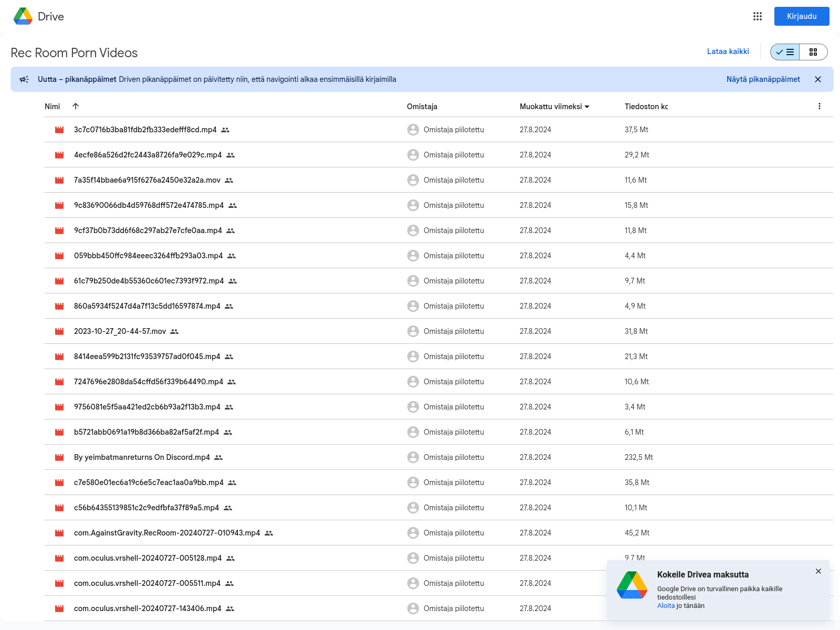Click owner avatar in 860a5934f5247d4a7f13c5dd16597874.mp4 row

point(413,306)
